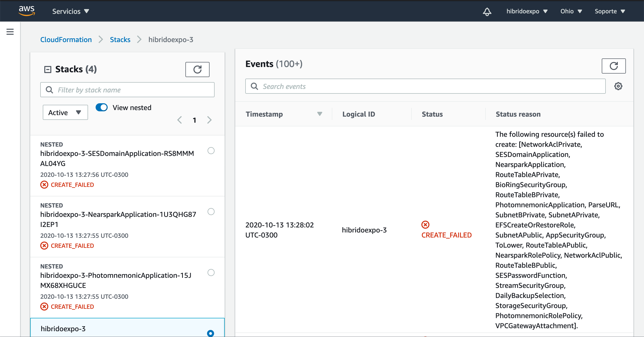Open the Ohio region selector
This screenshot has width=644, height=337.
point(571,11)
